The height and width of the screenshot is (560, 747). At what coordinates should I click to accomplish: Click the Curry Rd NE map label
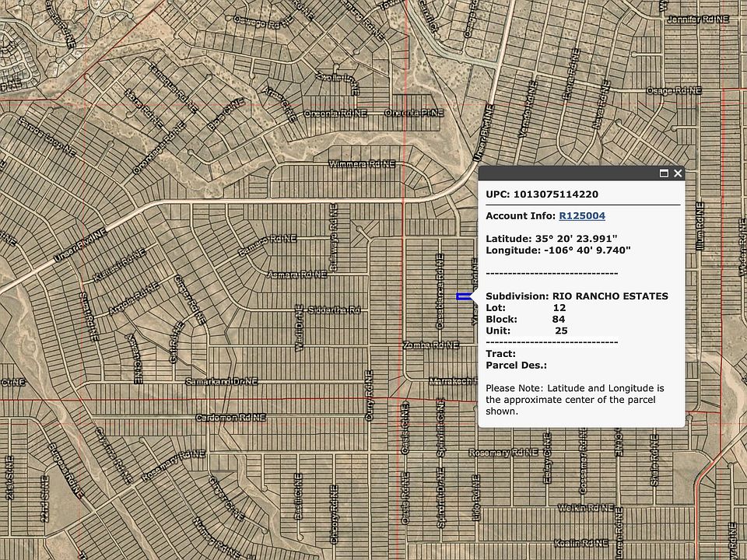click(368, 395)
